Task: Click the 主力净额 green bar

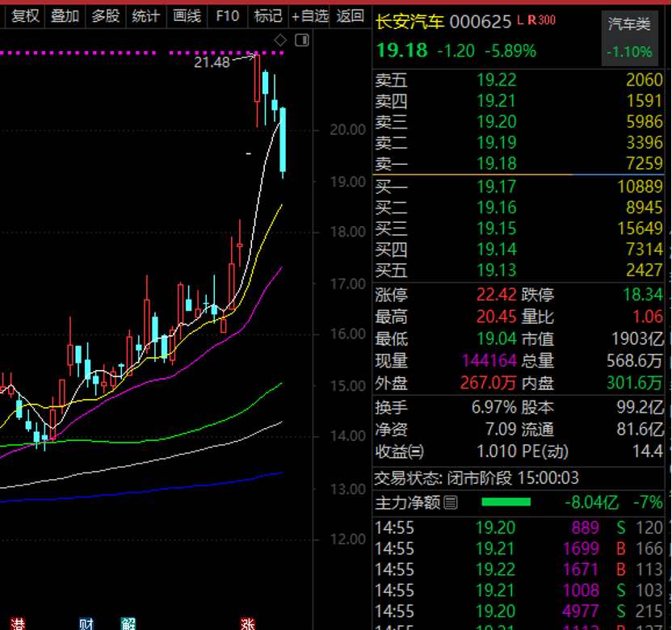Action: pos(506,502)
